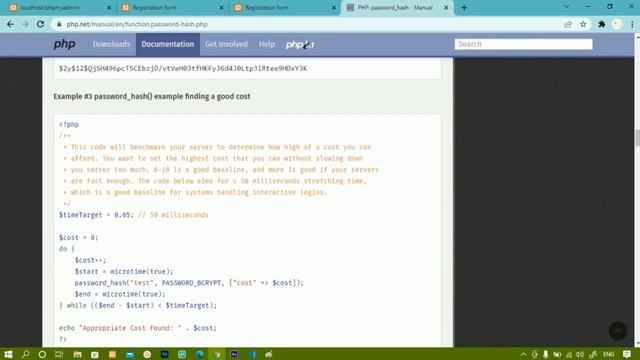Click the echo "Appropriate Cost Found" line
This screenshot has width=640, height=360.
138,328
